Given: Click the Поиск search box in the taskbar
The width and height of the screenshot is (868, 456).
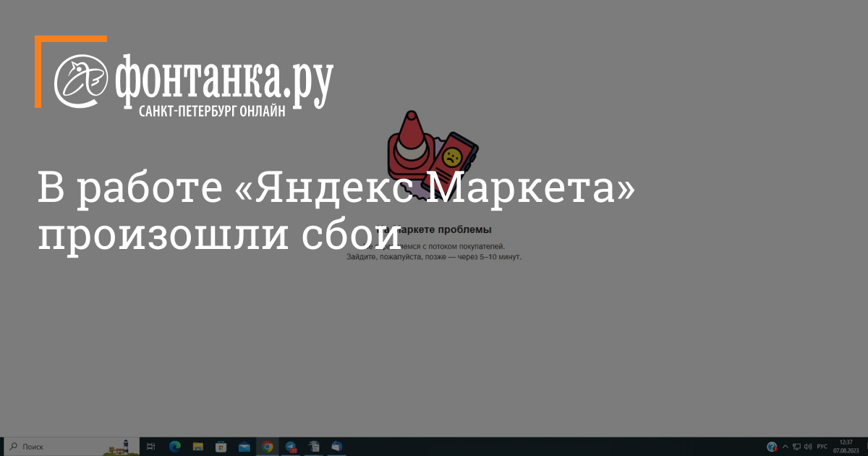Looking at the screenshot, I should [x=58, y=447].
